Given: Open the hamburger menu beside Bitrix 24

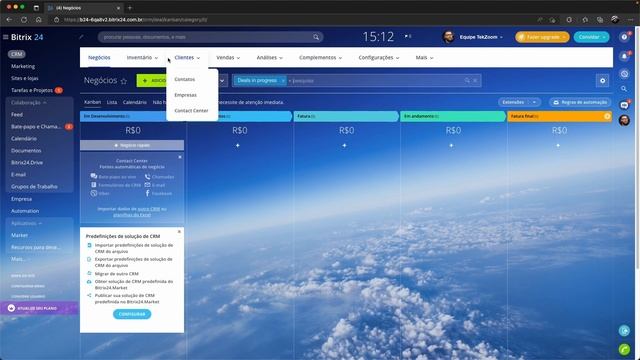Looking at the screenshot, I should coord(6,37).
